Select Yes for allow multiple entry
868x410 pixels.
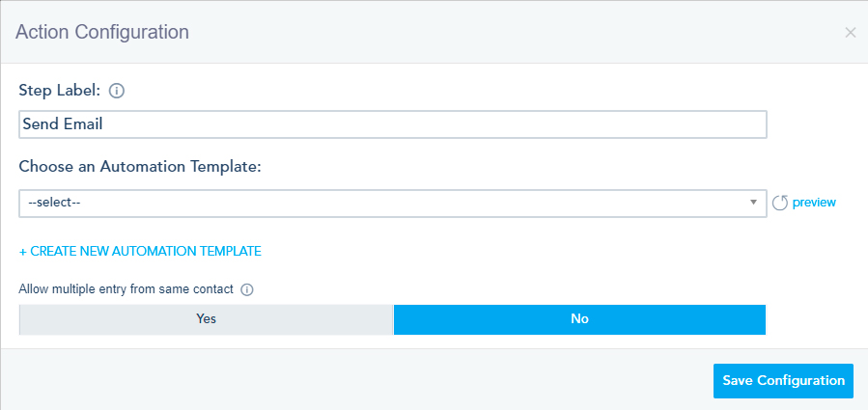pyautogui.click(x=206, y=318)
